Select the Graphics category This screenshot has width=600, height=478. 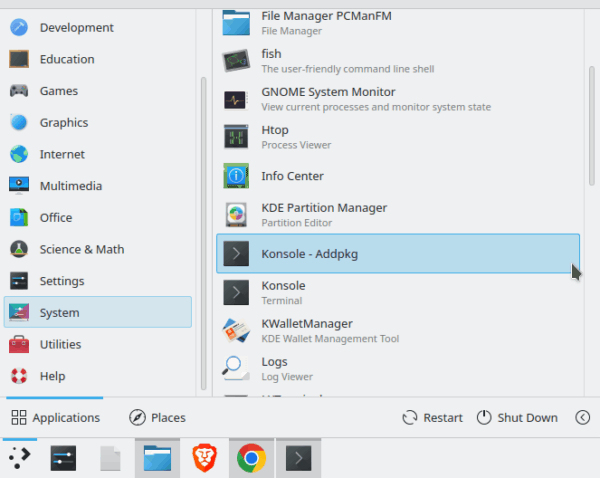point(98,122)
